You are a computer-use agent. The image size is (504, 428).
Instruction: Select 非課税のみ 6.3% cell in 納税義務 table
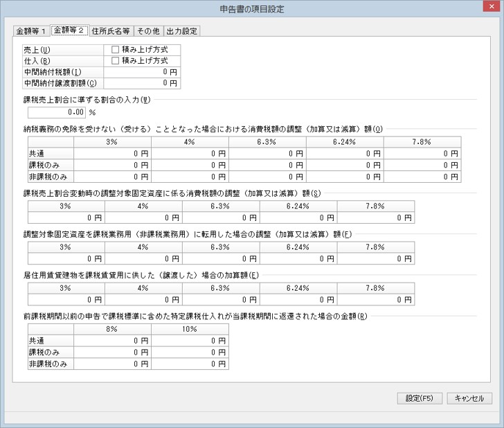(267, 176)
